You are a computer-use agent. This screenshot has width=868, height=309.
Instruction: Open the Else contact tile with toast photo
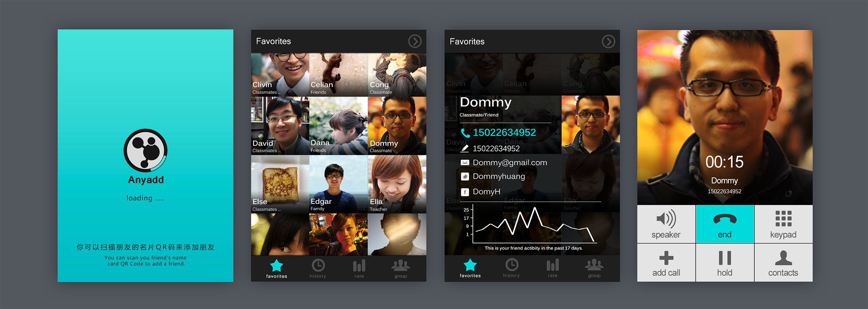(280, 184)
